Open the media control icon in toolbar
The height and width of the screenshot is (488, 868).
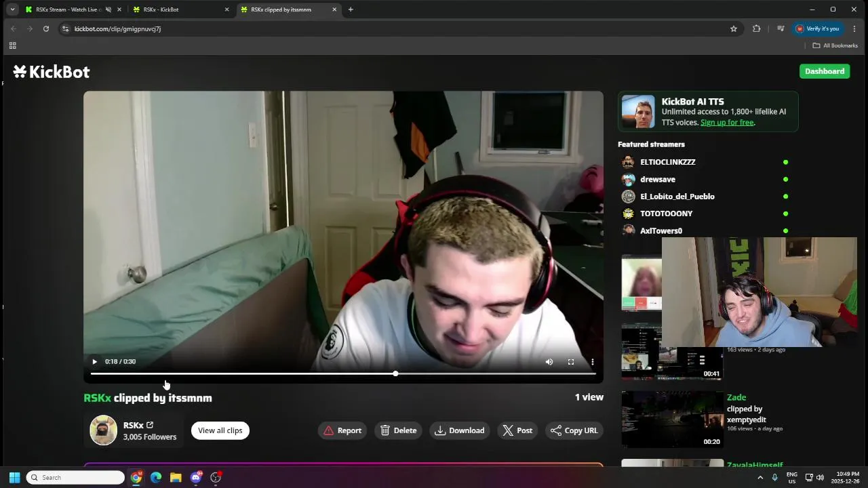(781, 28)
